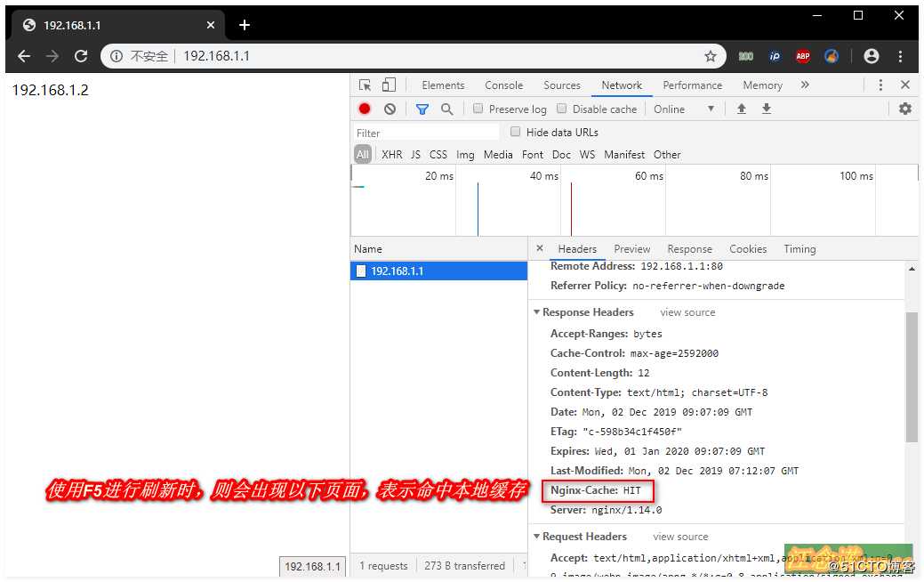This screenshot has height=582, width=924.
Task: Close the request details pane
Action: point(540,248)
